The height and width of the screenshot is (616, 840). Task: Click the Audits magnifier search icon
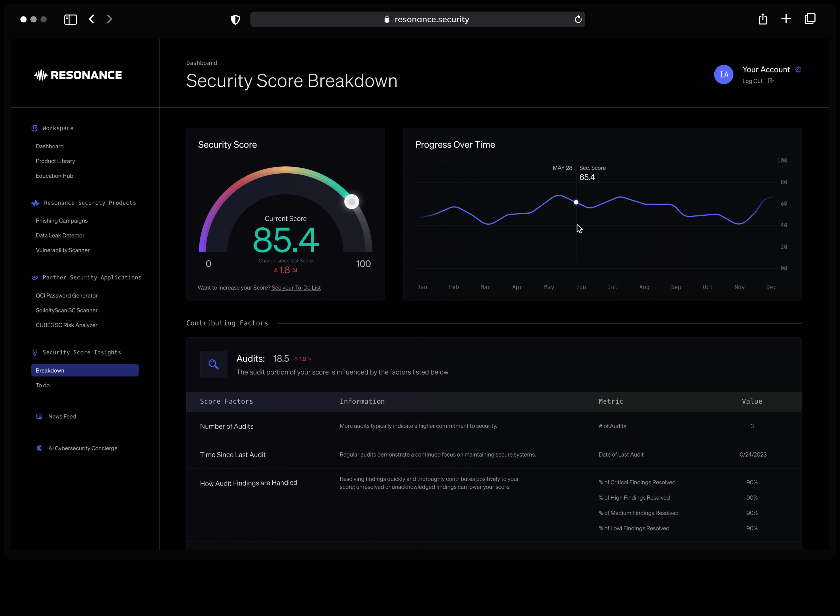pyautogui.click(x=214, y=364)
